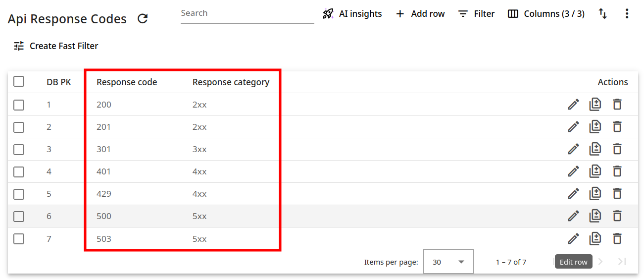Open the Filter options
The height and width of the screenshot is (280, 644).
[476, 14]
